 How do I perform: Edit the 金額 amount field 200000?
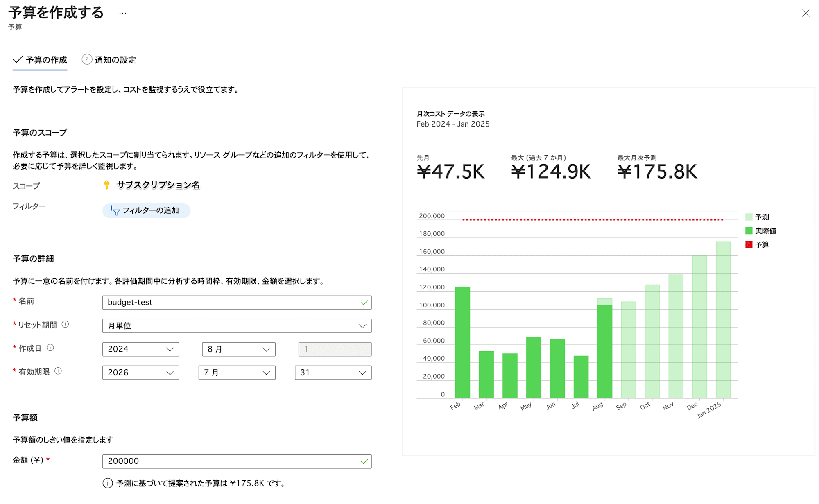(x=237, y=461)
